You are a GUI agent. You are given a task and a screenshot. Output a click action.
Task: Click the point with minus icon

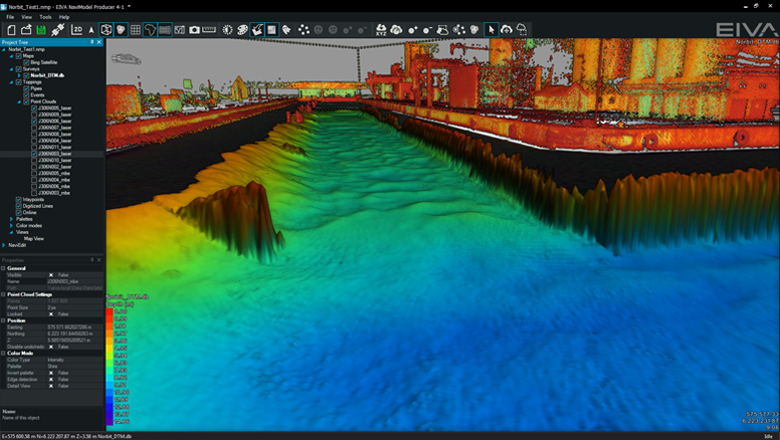point(427,30)
